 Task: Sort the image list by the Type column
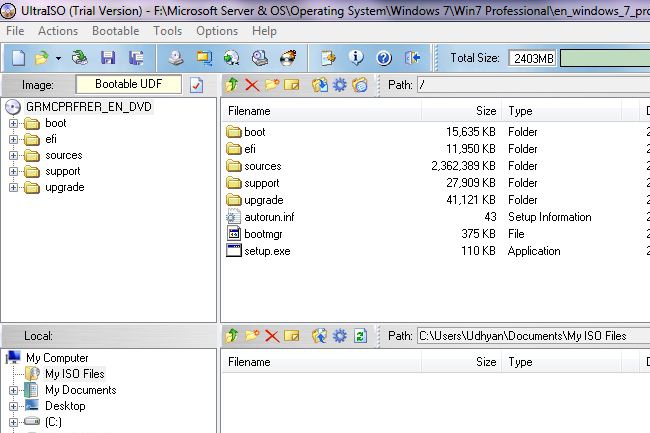coord(562,111)
